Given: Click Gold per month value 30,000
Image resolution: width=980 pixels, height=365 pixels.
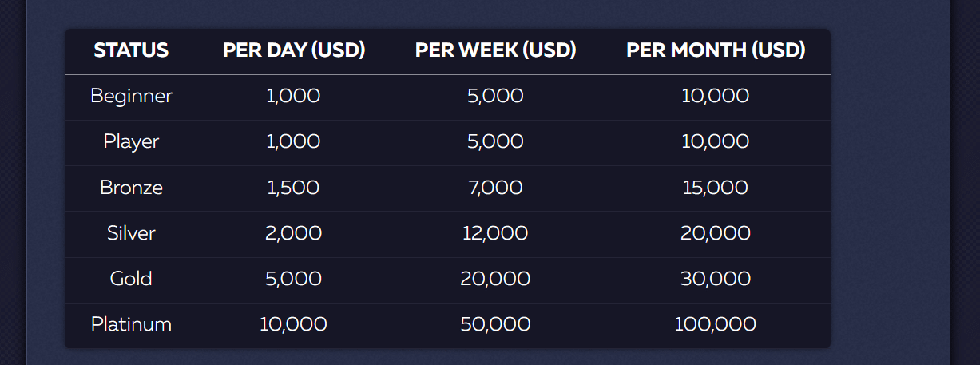Looking at the screenshot, I should click(x=716, y=279).
